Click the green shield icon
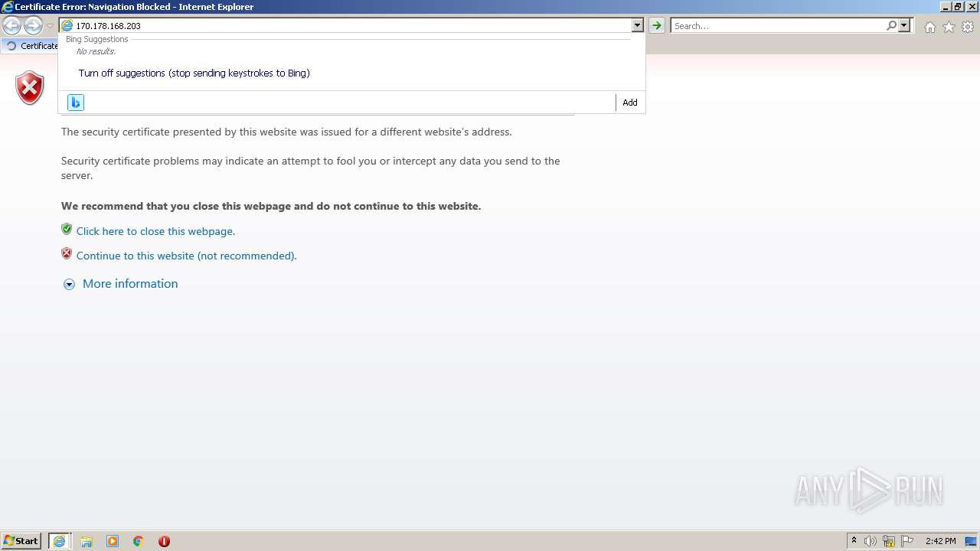Image resolution: width=980 pixels, height=551 pixels. point(67,229)
